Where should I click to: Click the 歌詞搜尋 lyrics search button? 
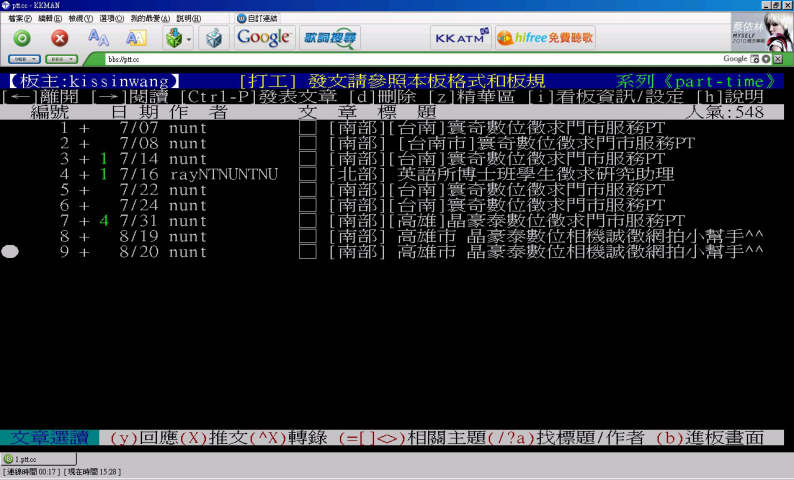pyautogui.click(x=330, y=37)
